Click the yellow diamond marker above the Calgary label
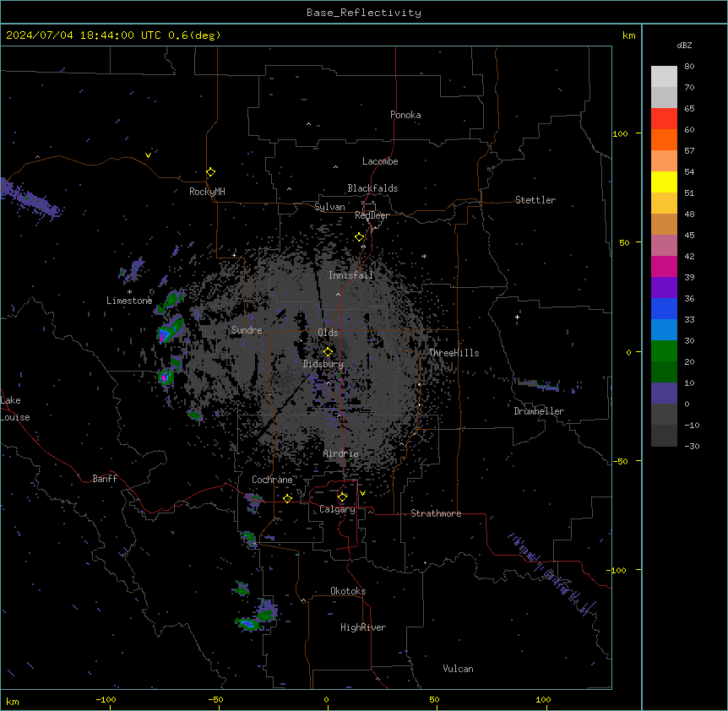Viewport: 728px width, 711px height. (x=342, y=497)
